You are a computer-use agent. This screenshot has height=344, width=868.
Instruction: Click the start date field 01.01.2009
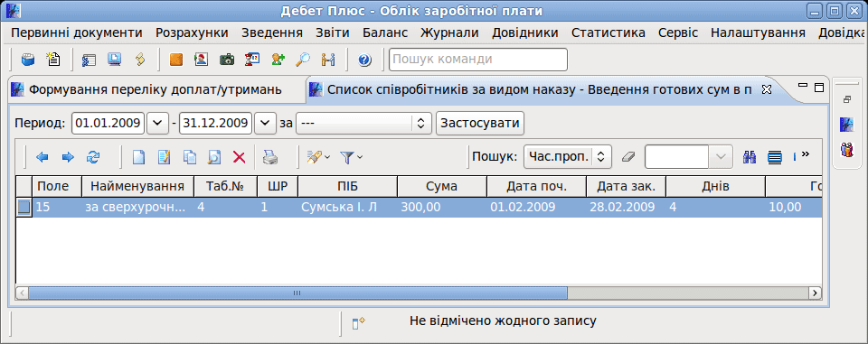point(108,123)
